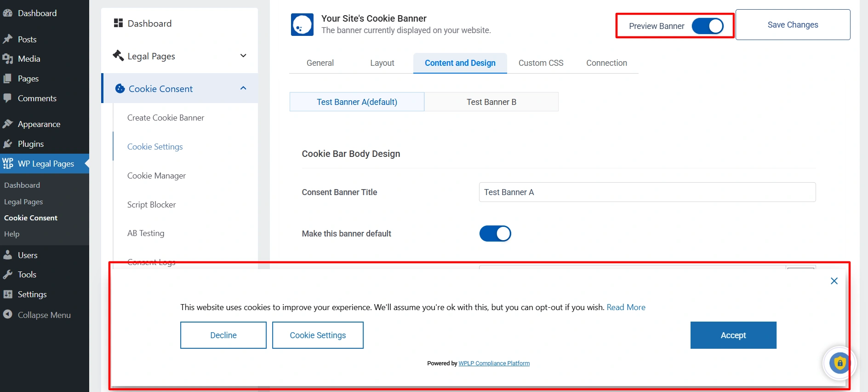The width and height of the screenshot is (868, 392).
Task: Expand the Legal Pages submenu chevron
Action: 243,56
